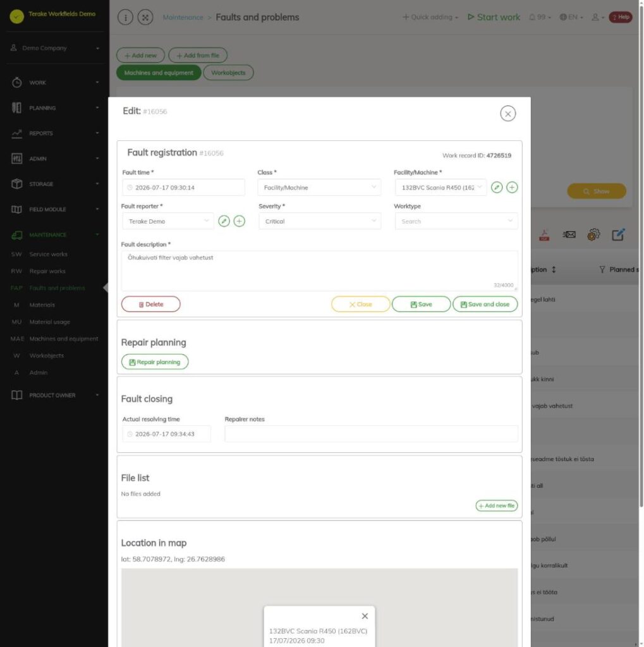Switch to the Workobjects tab
The width and height of the screenshot is (644, 647).
228,73
